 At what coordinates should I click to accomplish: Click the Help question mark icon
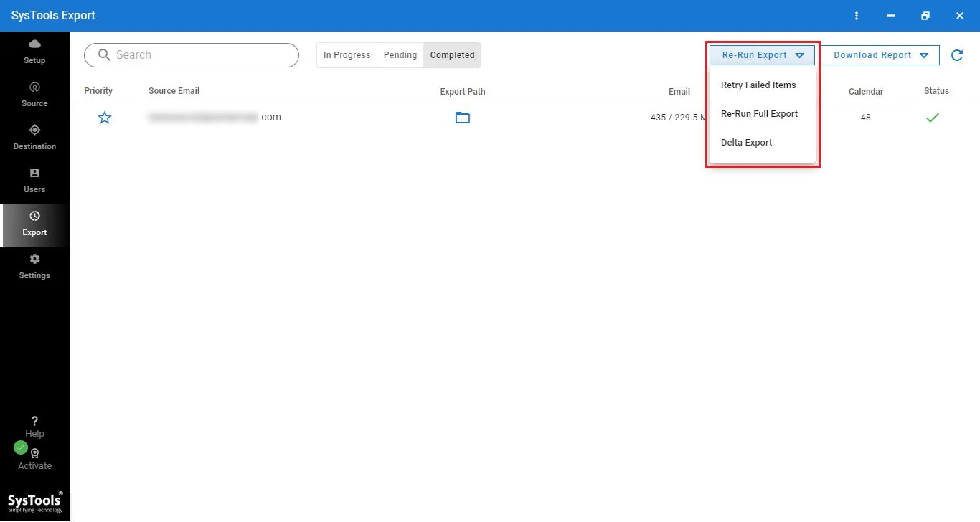[x=34, y=422]
